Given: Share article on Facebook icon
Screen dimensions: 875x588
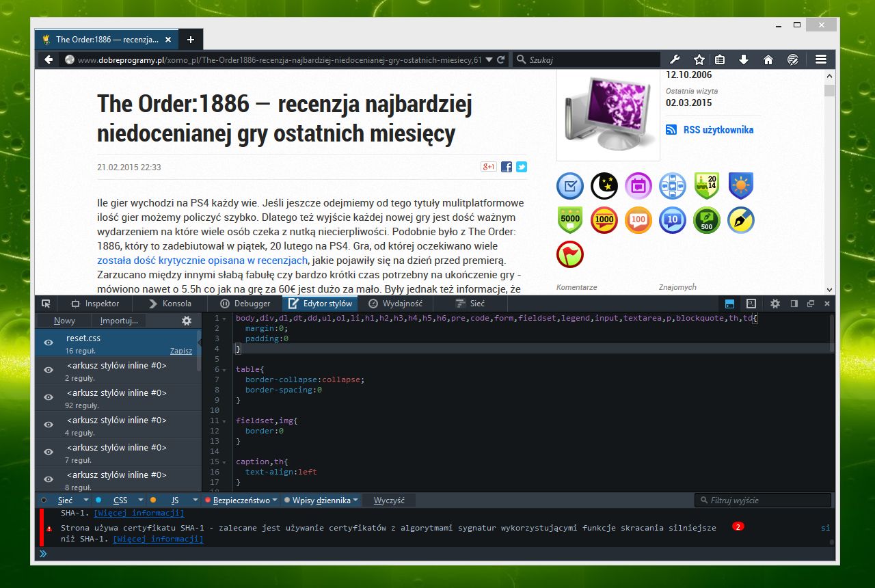Looking at the screenshot, I should point(507,166).
